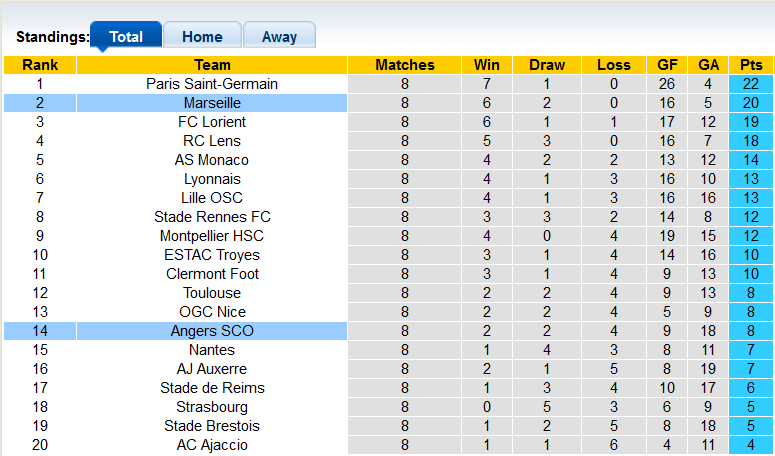Click the Matches column header
Viewport: 775px width, 456px height.
[x=405, y=65]
